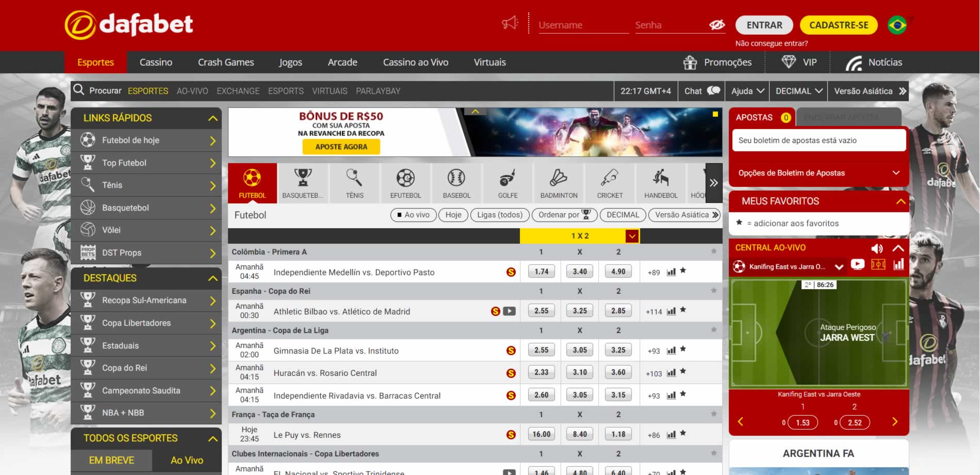980x475 pixels.
Task: Toggle password visibility eye icon
Action: (717, 25)
